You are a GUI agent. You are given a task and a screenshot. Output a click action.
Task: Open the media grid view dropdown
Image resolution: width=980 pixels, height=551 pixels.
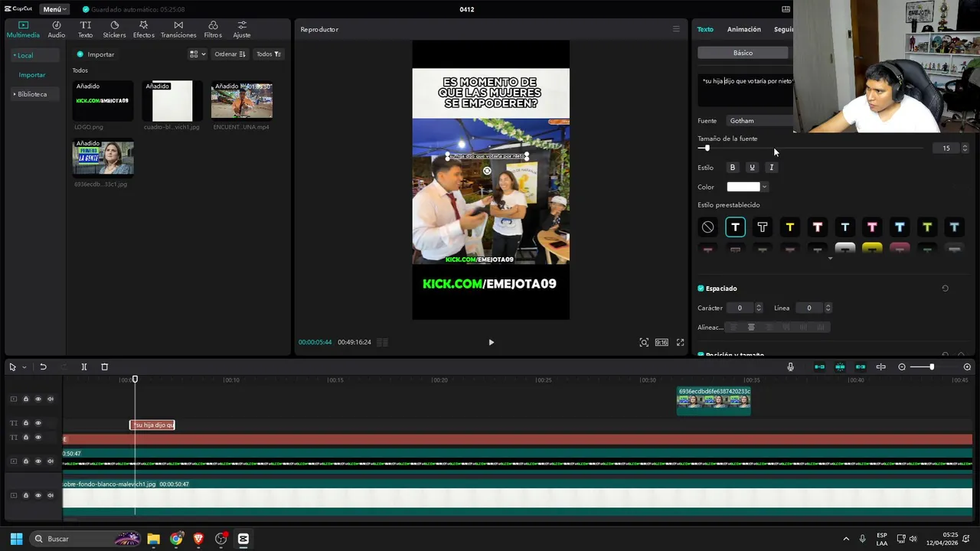198,54
